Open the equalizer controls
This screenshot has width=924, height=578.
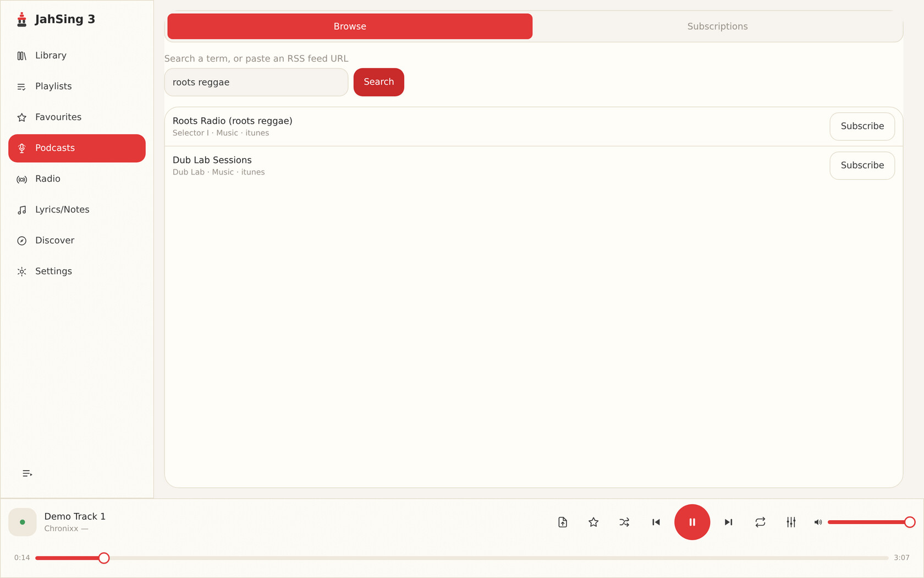(791, 522)
